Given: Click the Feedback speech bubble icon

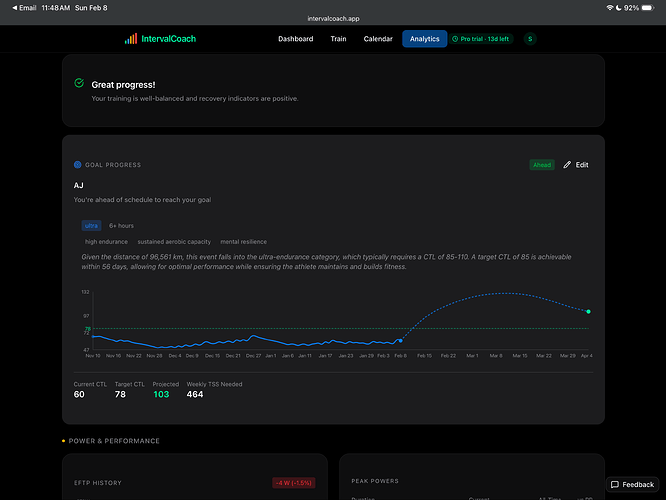Looking at the screenshot, I should tap(616, 484).
